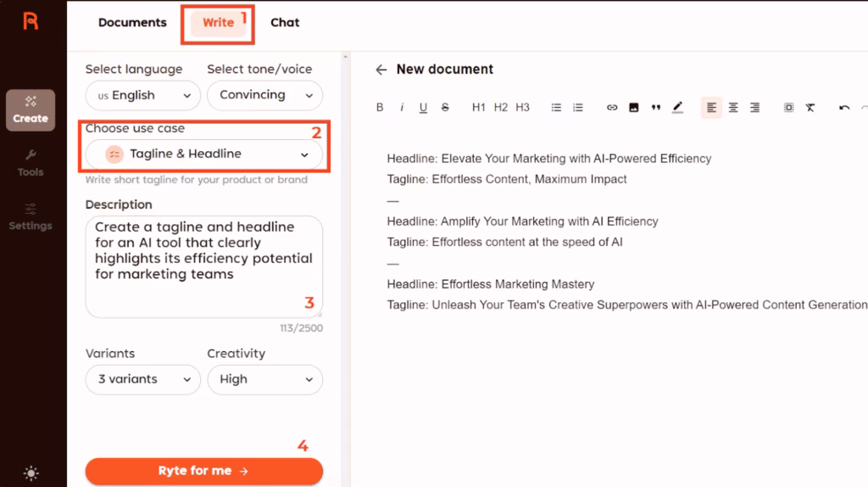The width and height of the screenshot is (868, 487).
Task: Toggle center text alignment
Action: coord(733,108)
